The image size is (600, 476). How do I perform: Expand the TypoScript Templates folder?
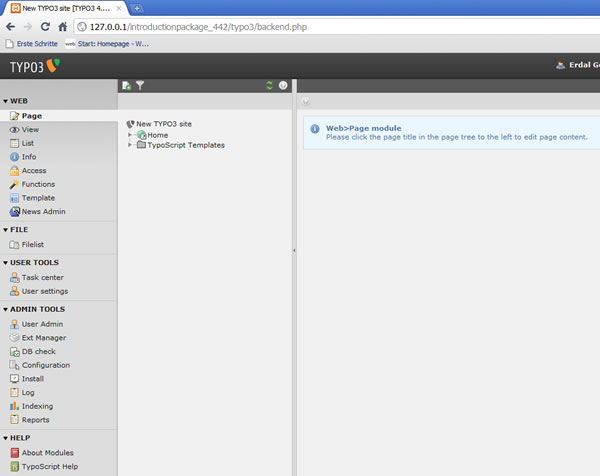tap(129, 145)
